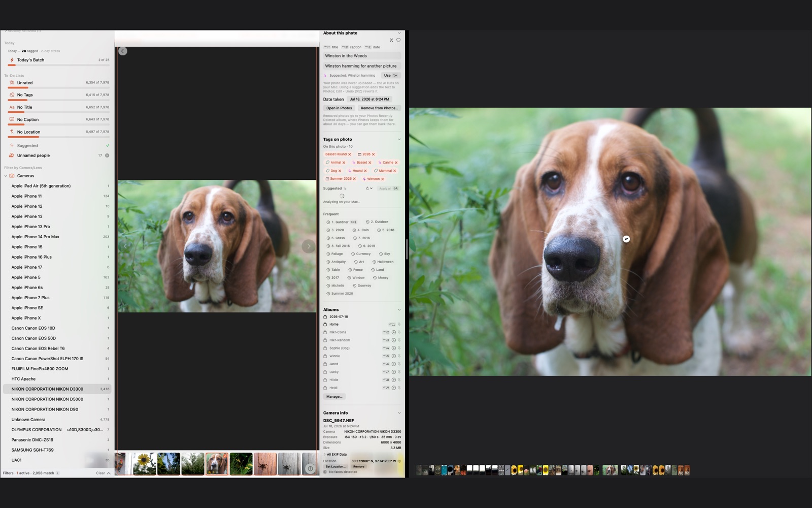Collapse the Albums section
Viewport: 812px width, 508px height.
point(399,310)
